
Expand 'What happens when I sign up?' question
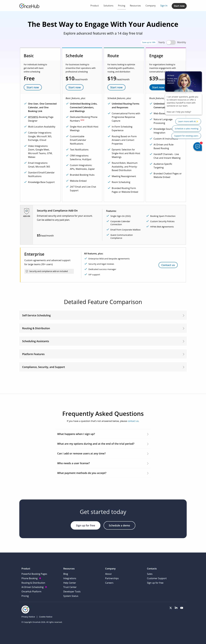click(x=103, y=434)
